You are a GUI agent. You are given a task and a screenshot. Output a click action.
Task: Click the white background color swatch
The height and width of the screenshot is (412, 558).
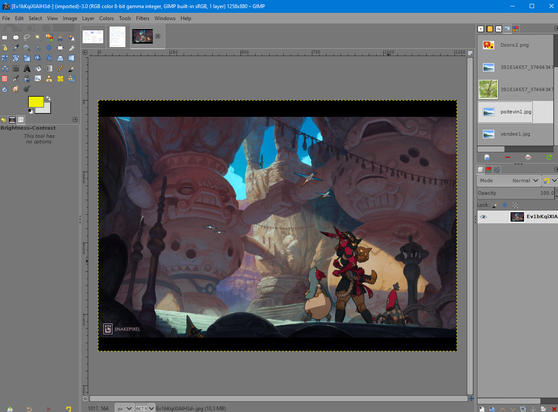[47, 109]
